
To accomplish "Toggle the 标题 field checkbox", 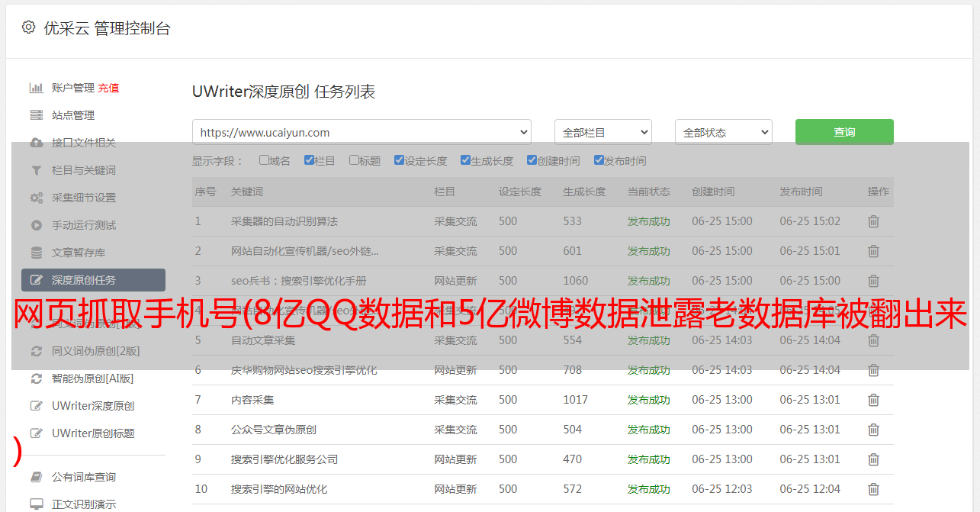I will [354, 160].
